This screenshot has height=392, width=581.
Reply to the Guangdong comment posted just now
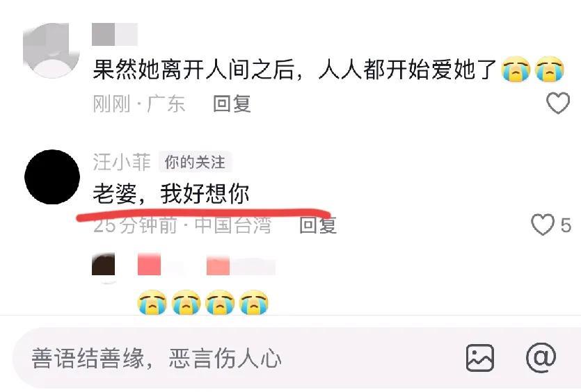pos(232,104)
